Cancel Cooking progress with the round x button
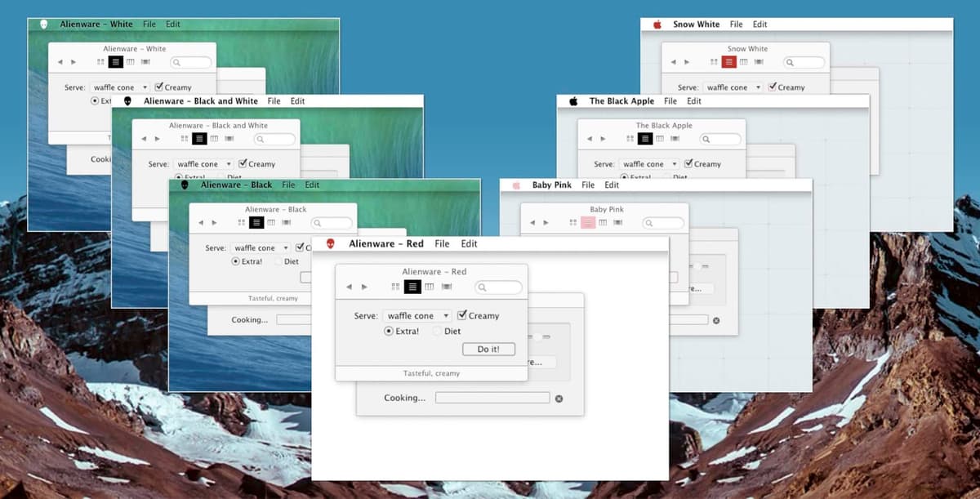The height and width of the screenshot is (499, 980). [559, 399]
